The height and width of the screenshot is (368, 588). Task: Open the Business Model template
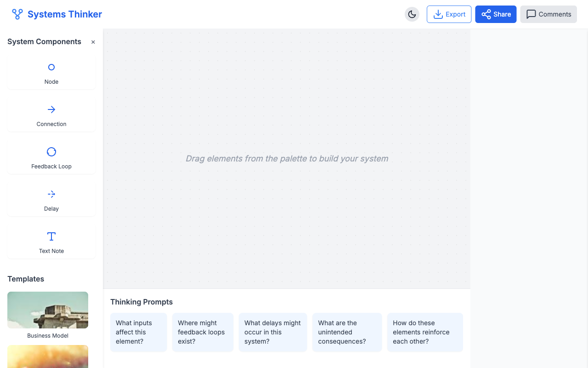coord(47,310)
